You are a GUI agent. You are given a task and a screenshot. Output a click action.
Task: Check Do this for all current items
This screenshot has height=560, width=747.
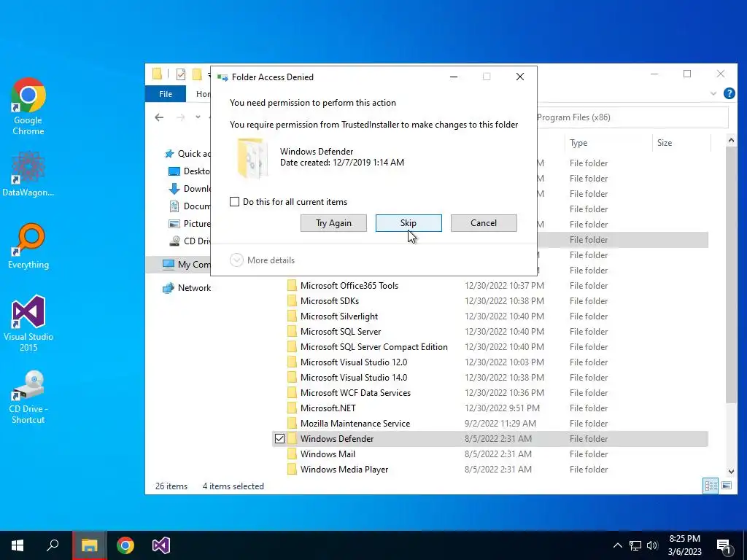tap(234, 201)
